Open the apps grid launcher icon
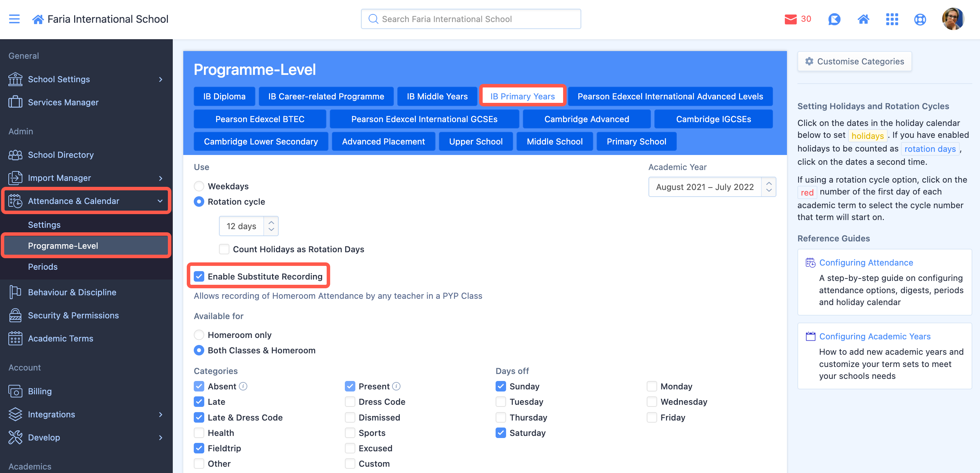This screenshot has height=473, width=980. coord(892,19)
